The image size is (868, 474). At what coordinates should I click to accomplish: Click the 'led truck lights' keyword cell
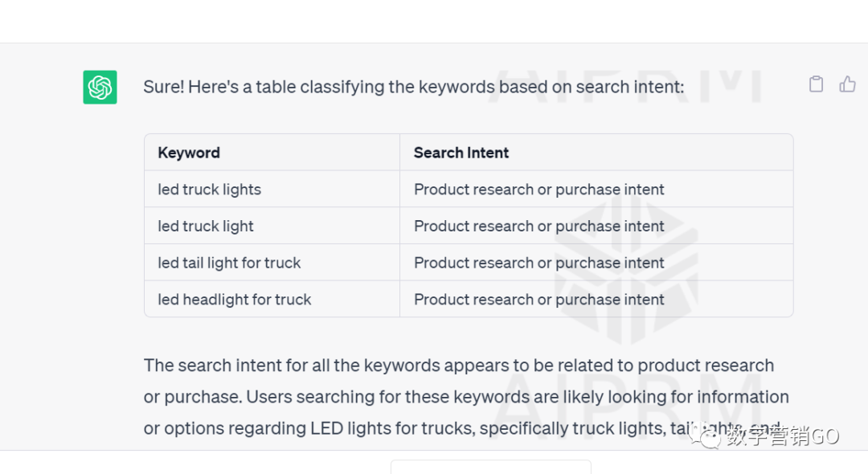[x=272, y=189]
